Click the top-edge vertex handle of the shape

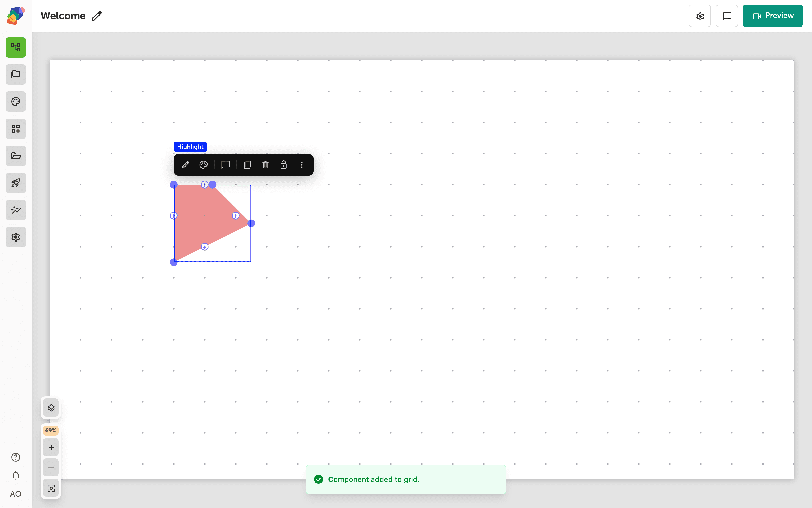coord(212,185)
